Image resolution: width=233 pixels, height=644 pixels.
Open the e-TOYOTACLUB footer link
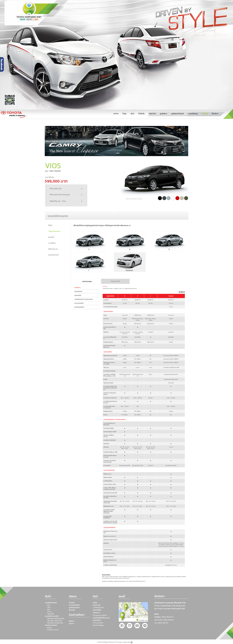(x=98, y=608)
